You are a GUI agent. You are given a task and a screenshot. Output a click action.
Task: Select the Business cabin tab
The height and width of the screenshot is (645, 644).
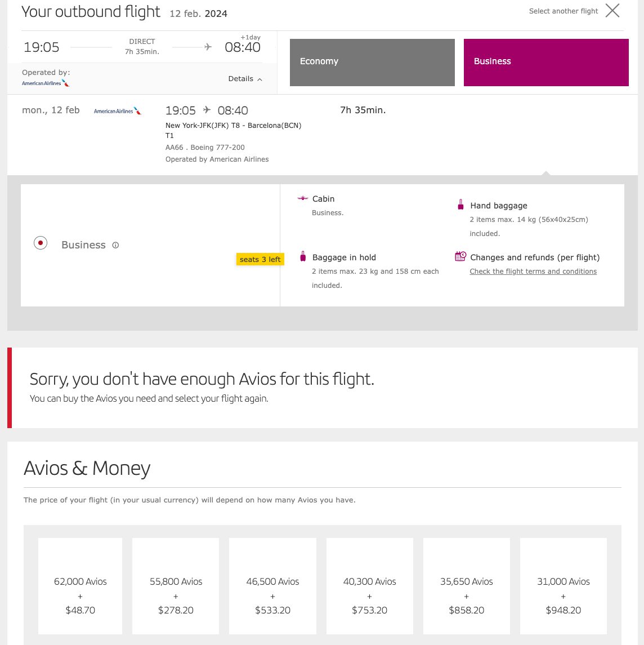(x=545, y=62)
